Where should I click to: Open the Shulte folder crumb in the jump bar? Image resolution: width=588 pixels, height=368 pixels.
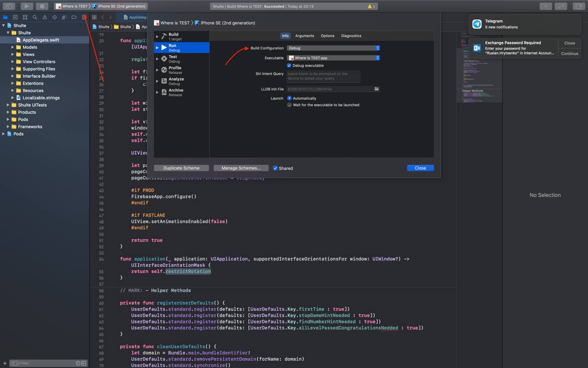click(122, 27)
